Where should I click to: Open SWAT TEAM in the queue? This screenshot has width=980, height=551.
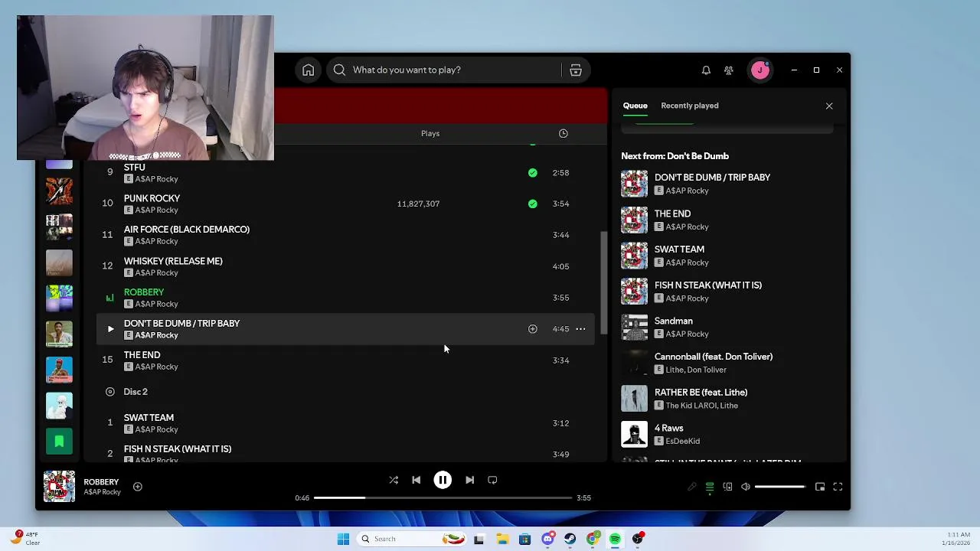tap(727, 256)
